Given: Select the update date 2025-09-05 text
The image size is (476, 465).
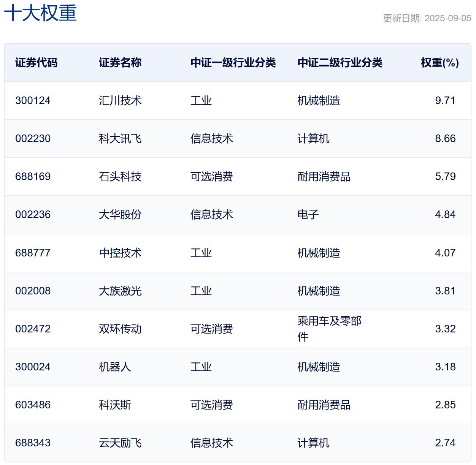Looking at the screenshot, I should 447,18.
